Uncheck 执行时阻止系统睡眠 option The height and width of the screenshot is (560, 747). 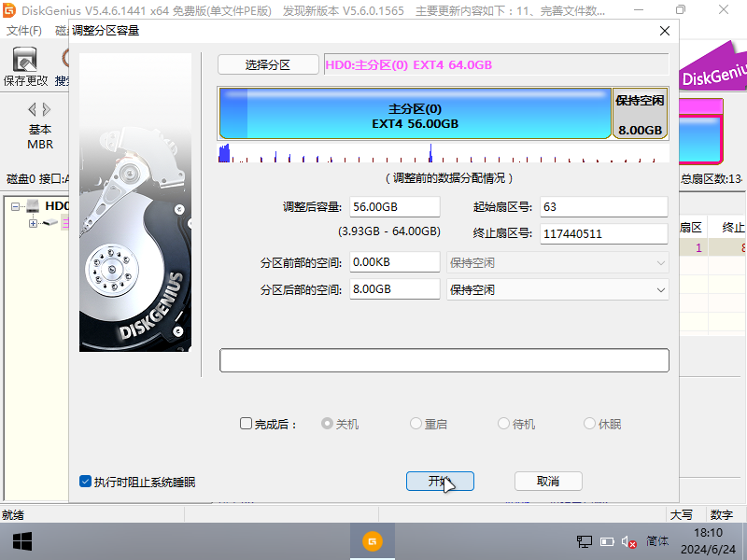pyautogui.click(x=85, y=482)
